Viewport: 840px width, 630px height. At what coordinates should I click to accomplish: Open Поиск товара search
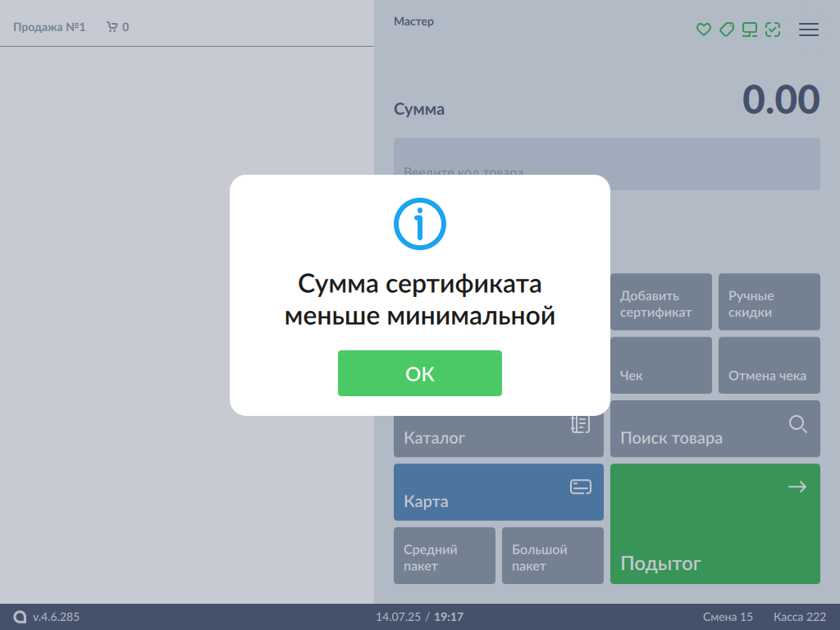[x=714, y=429]
